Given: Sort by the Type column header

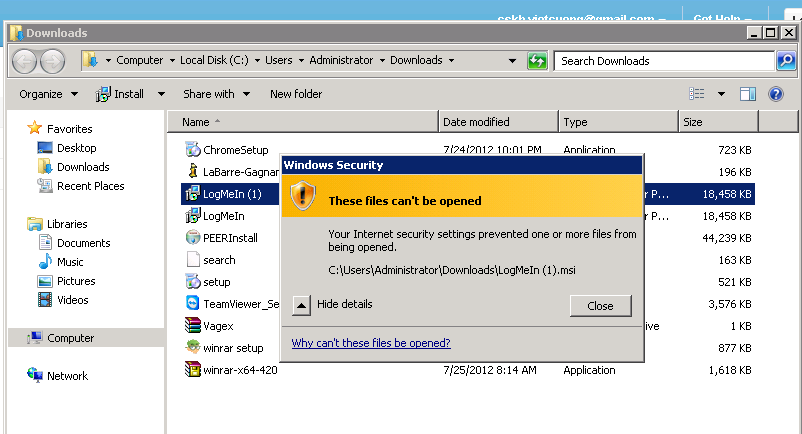Looking at the screenshot, I should 618,122.
